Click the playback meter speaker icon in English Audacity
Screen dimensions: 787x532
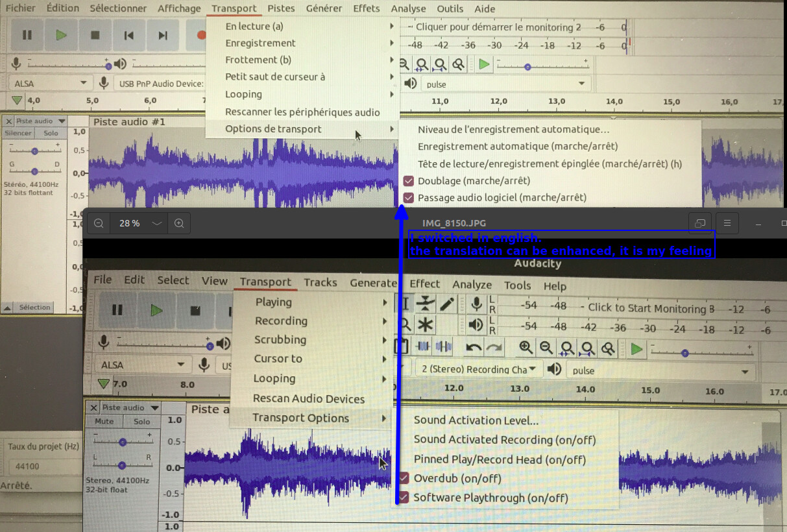click(x=476, y=324)
